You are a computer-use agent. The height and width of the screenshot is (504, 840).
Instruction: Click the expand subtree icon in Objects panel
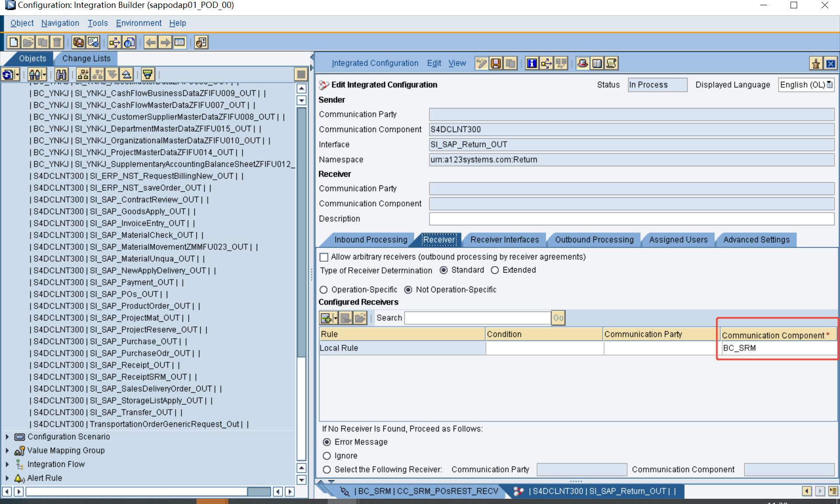coord(83,74)
